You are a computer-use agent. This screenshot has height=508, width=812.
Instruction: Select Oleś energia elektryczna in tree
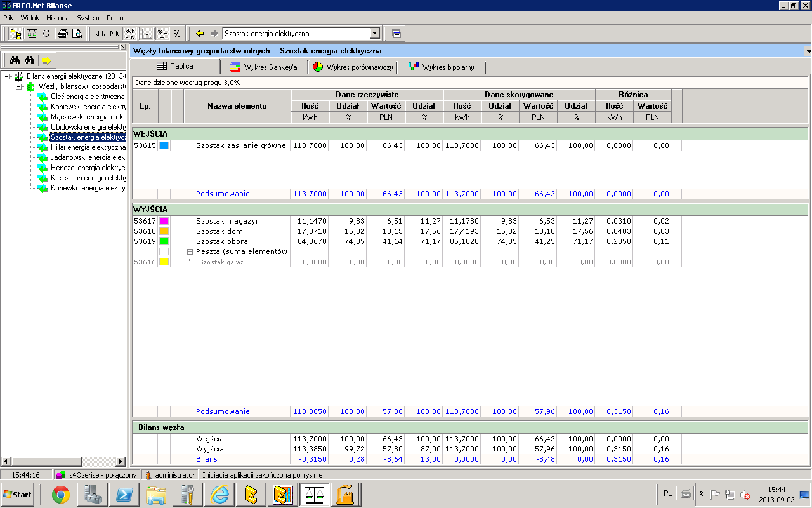tap(88, 97)
